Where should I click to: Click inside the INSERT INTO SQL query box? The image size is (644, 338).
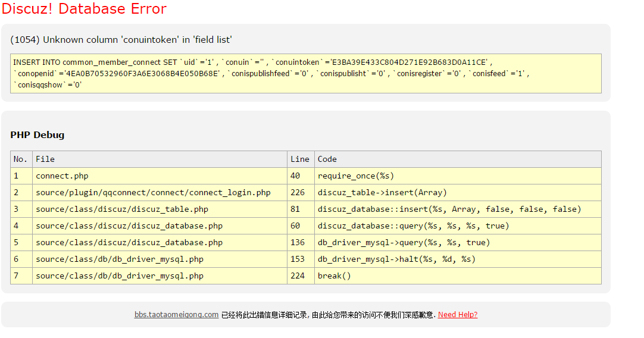click(x=306, y=74)
